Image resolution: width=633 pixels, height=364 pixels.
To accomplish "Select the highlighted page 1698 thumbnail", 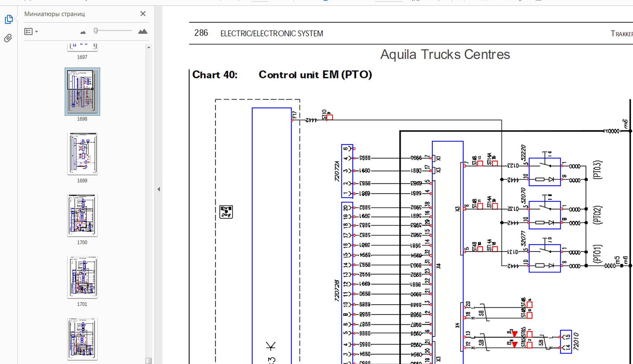I will [82, 91].
